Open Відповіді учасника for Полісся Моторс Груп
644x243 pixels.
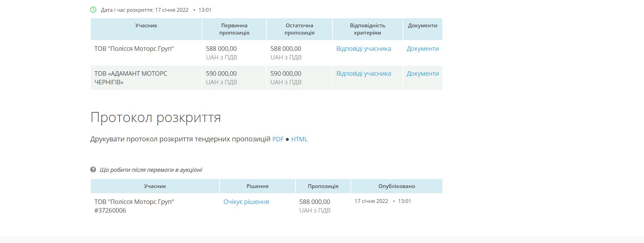tap(364, 49)
